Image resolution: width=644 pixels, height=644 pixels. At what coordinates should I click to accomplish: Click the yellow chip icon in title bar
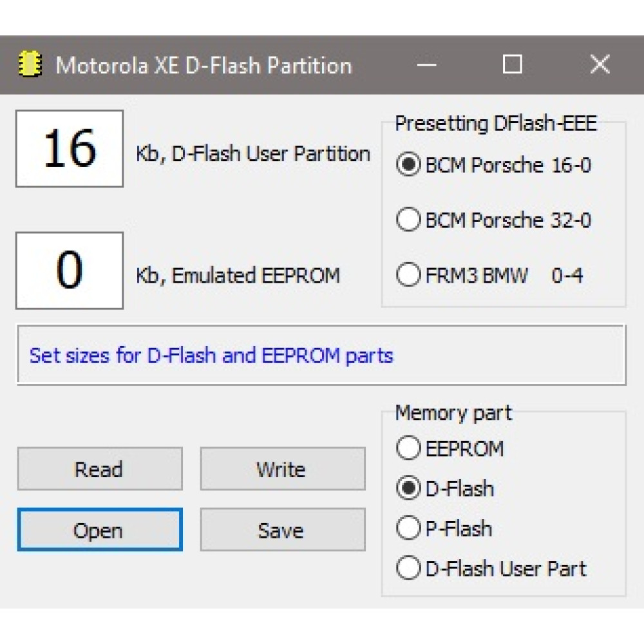[x=30, y=64]
